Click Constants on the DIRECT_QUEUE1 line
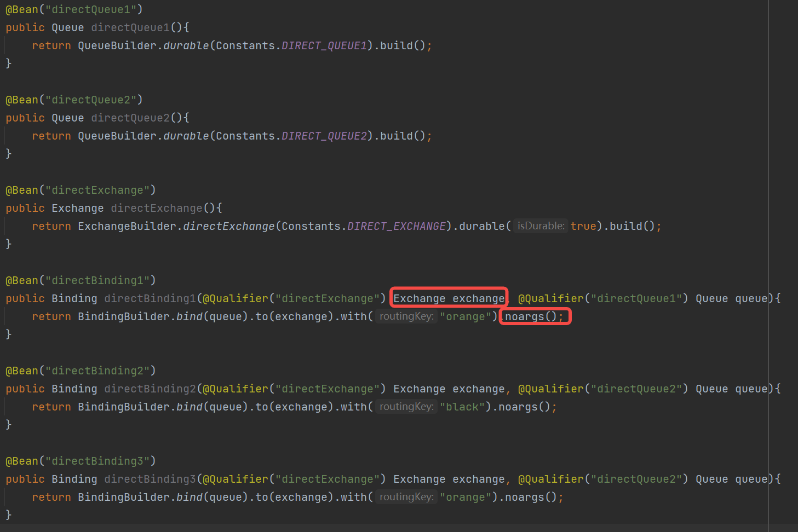The image size is (798, 532). pos(245,45)
